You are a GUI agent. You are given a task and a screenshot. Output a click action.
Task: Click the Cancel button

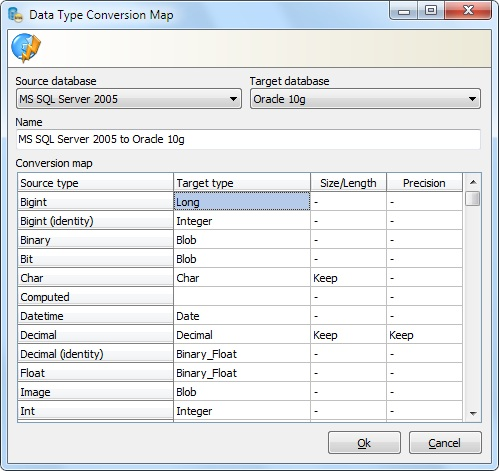click(445, 443)
